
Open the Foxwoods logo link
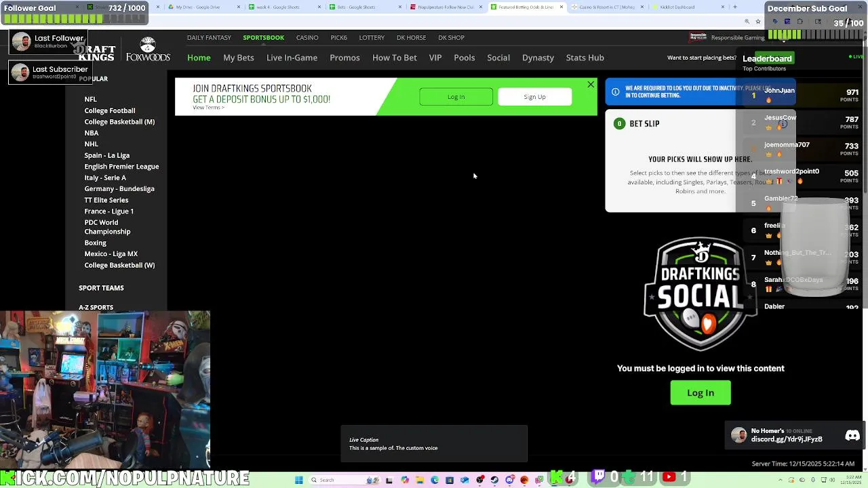coord(148,49)
